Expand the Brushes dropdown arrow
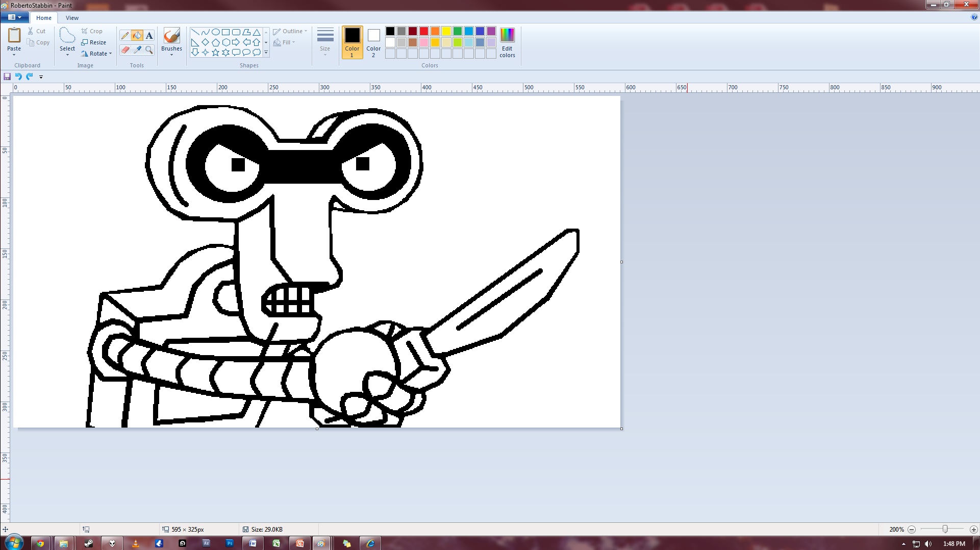Image resolution: width=980 pixels, height=550 pixels. tap(171, 55)
